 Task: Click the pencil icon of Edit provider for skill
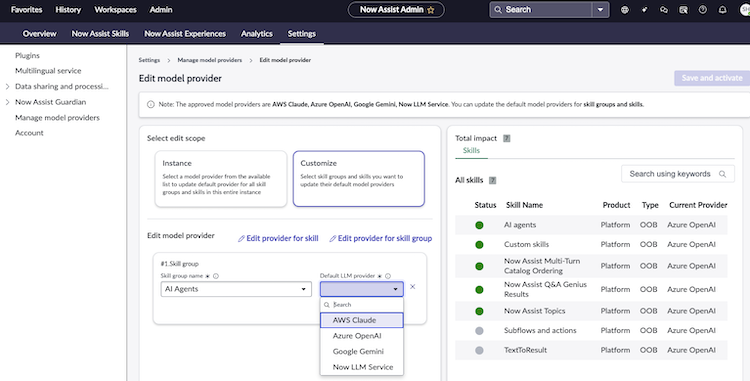tap(241, 239)
